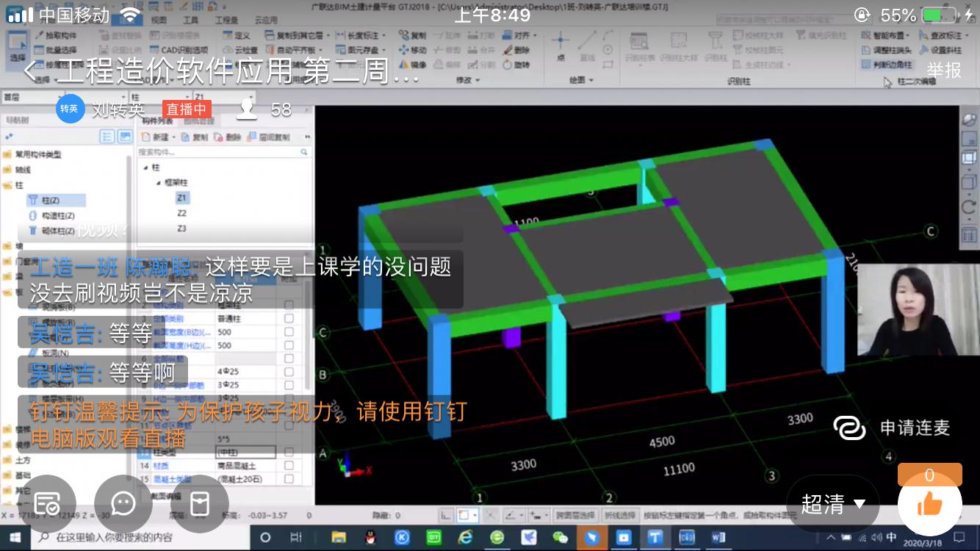The width and height of the screenshot is (980, 551).
Task: Tick the 附加 checkbox for the 混凝土类型 row
Action: [289, 479]
